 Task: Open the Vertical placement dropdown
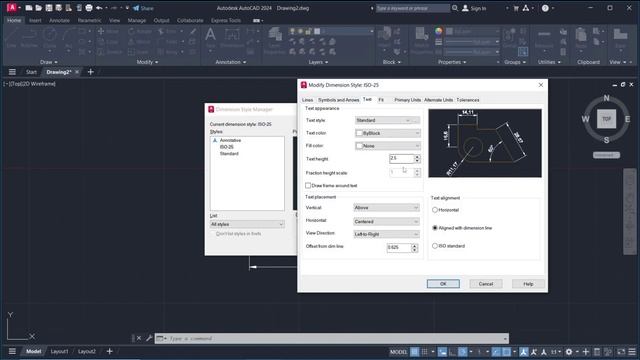(386, 208)
